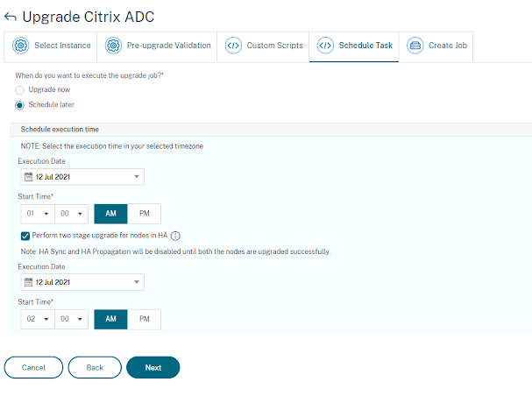The image size is (532, 396).
Task: Open the 02 hour dropdown
Action: (x=38, y=319)
